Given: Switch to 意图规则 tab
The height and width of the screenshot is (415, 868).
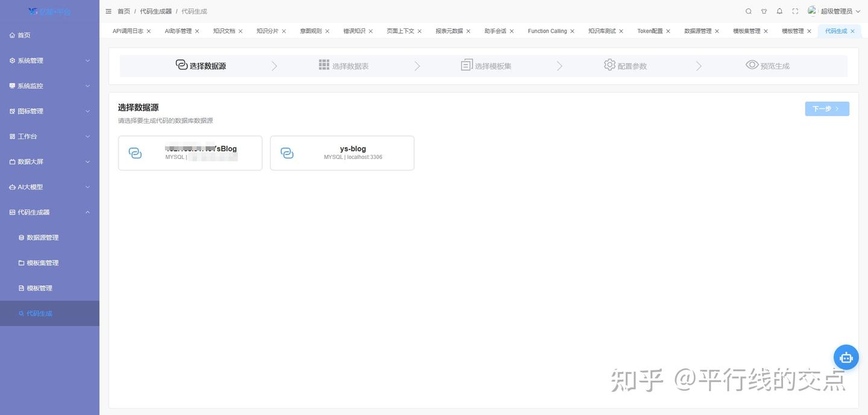Looking at the screenshot, I should click(311, 31).
